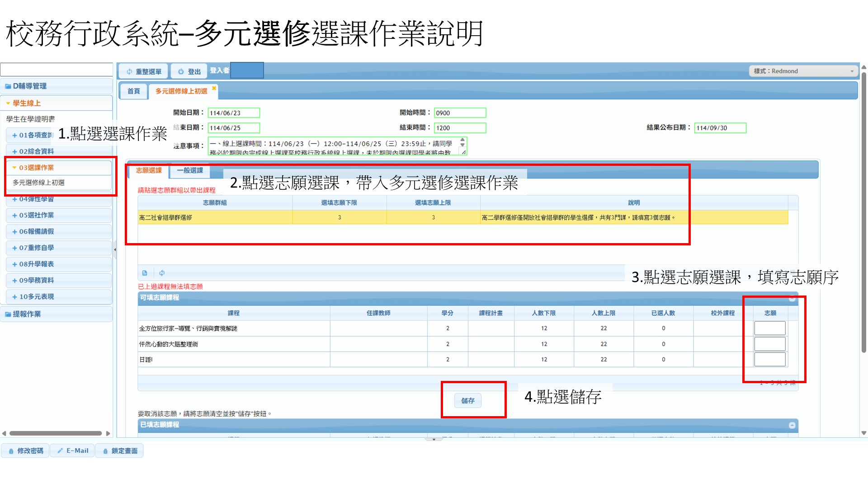The height and width of the screenshot is (488, 868).
Task: Close the 多元選修線上初選 tab with the x icon
Action: tap(214, 88)
